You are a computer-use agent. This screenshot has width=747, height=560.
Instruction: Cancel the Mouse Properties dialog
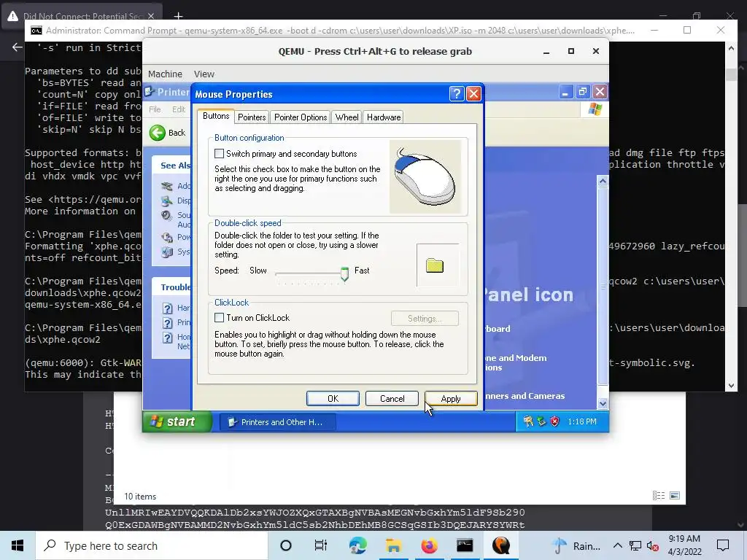coord(392,399)
